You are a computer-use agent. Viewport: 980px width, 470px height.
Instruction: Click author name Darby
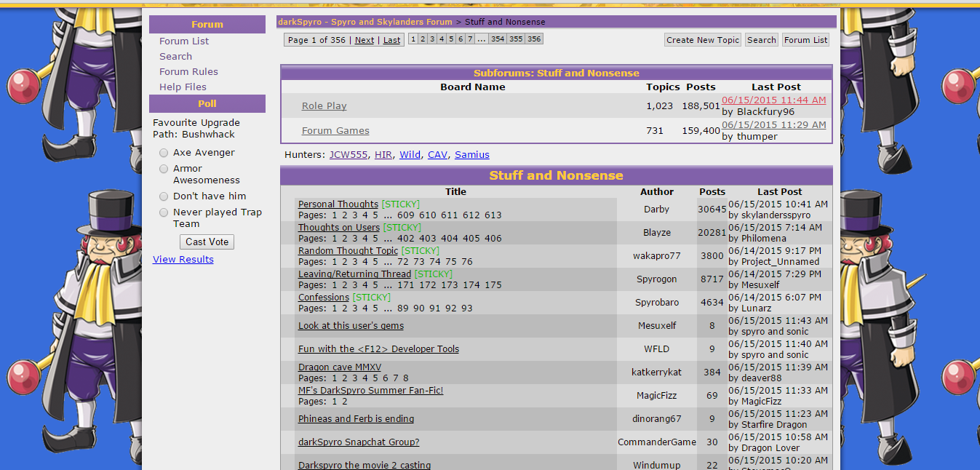(x=656, y=210)
